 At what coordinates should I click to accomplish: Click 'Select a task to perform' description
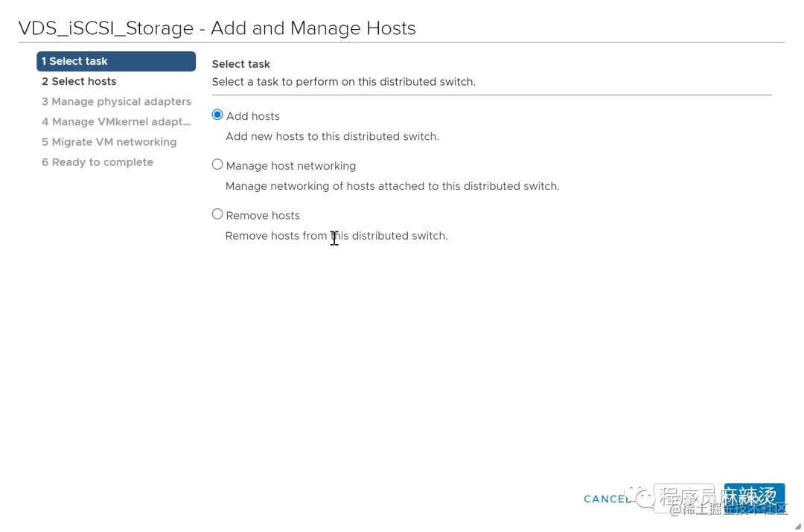[343, 82]
